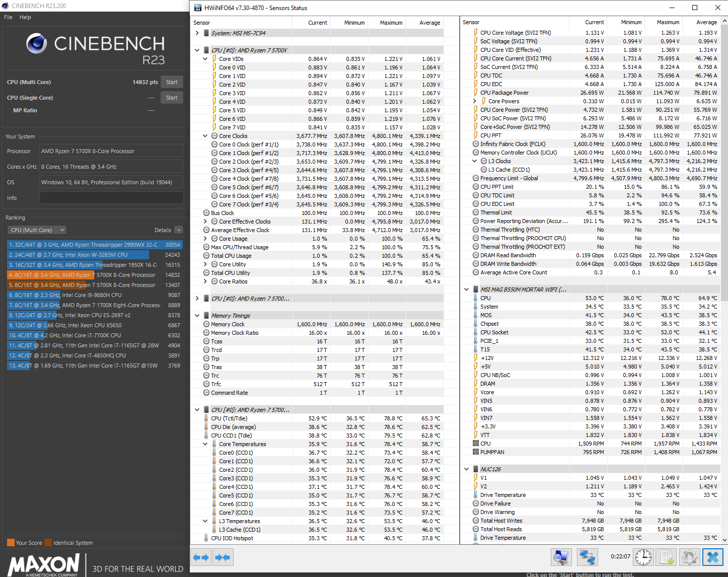Collapse the L3 Clocks group

point(475,161)
